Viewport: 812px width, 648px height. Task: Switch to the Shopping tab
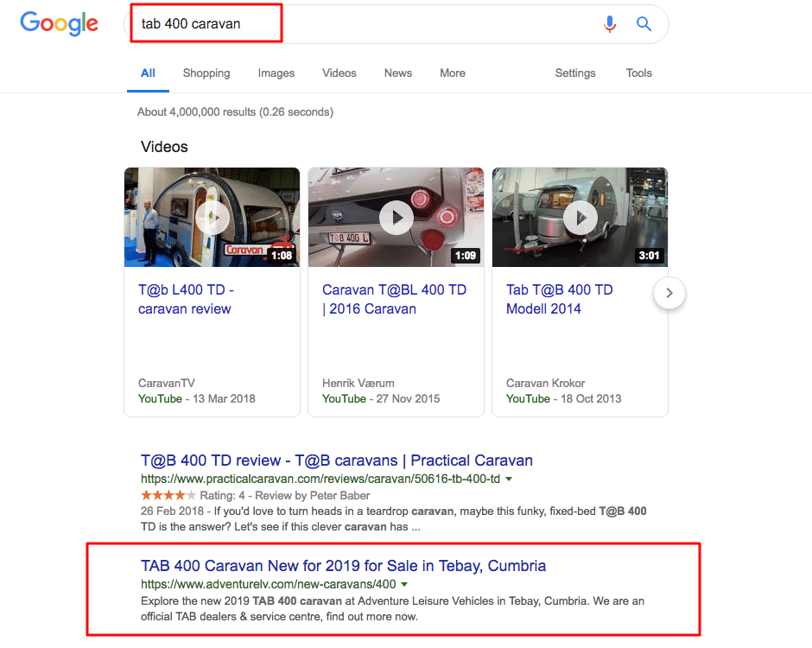point(206,73)
